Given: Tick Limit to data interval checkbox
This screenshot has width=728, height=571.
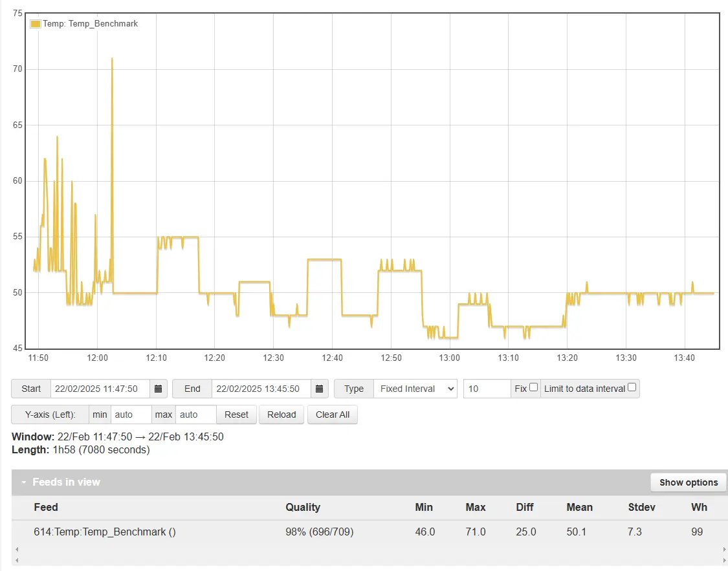Looking at the screenshot, I should (x=632, y=387).
